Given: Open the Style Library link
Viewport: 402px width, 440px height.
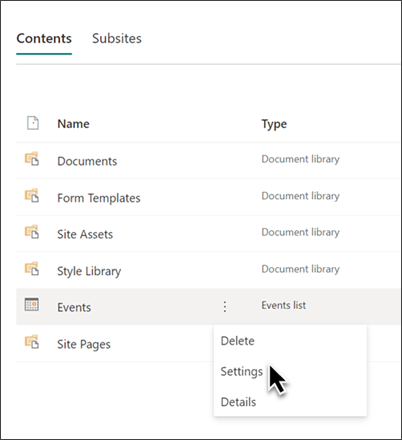Looking at the screenshot, I should pos(89,271).
